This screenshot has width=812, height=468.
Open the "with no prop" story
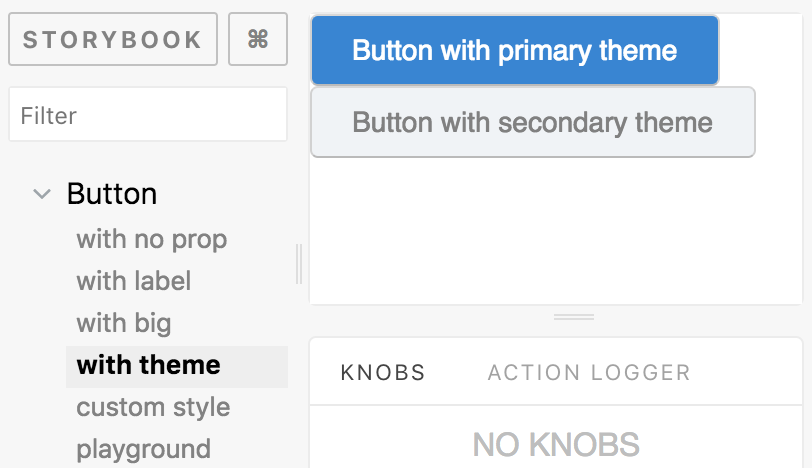click(152, 240)
